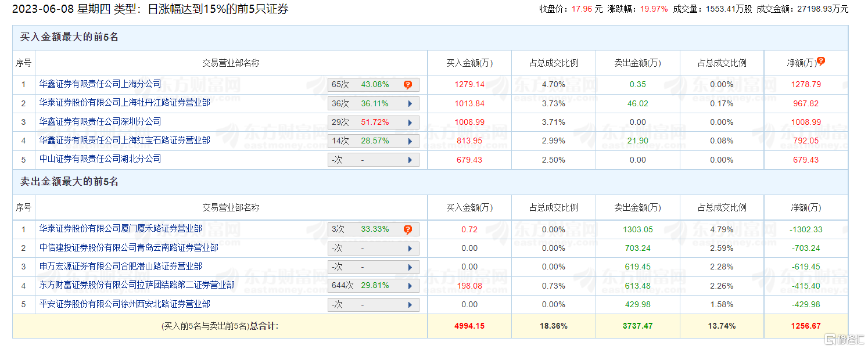Screen dimensions: 868x349
Task: Click the question mark icon in 华泰证券厦门厦禾路 row
Action: click(408, 229)
